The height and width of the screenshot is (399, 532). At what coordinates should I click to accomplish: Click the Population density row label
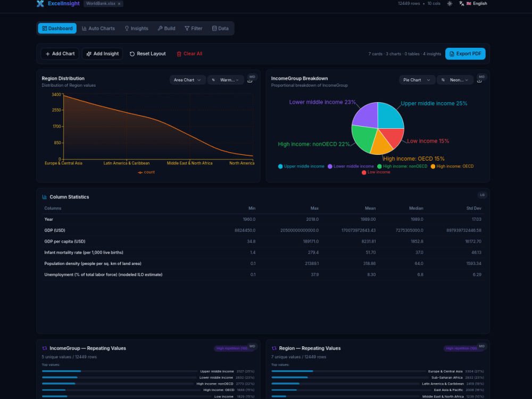[93, 264]
